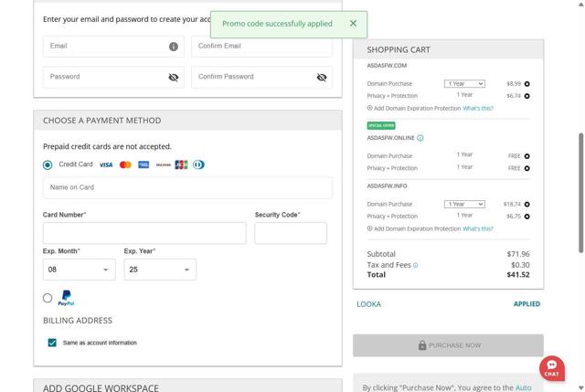Click the Visa card logo
This screenshot has height=392, width=585.
[x=106, y=164]
